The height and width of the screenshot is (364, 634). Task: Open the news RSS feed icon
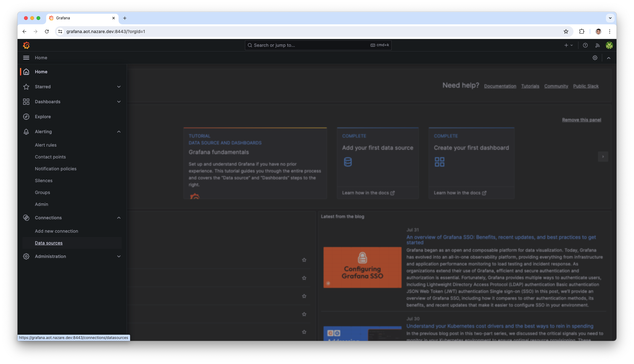(x=597, y=45)
